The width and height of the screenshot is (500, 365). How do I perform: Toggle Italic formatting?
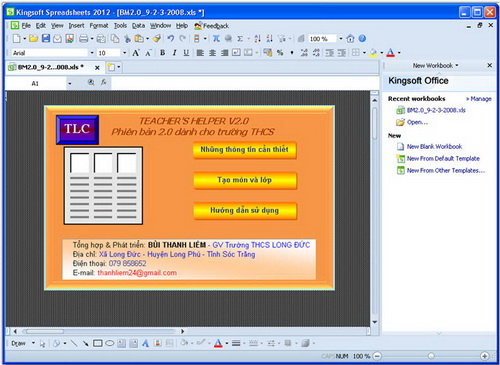174,53
